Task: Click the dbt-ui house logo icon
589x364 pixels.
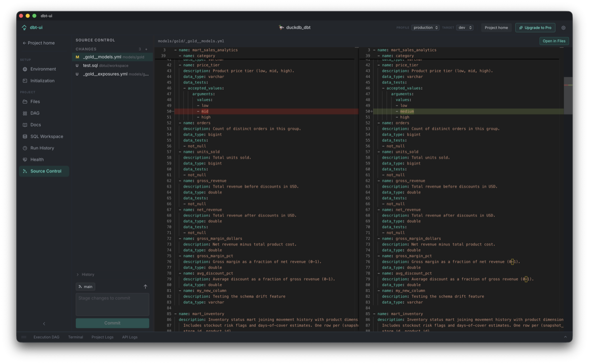Action: tap(24, 27)
